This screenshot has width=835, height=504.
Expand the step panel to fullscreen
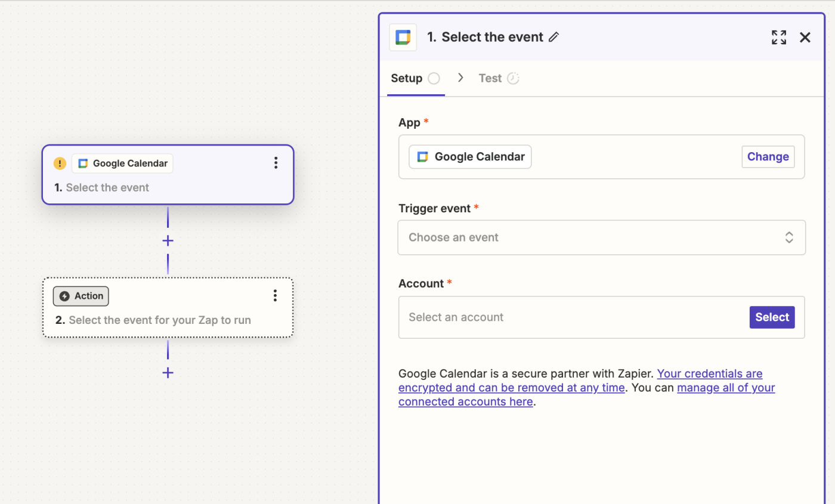tap(778, 38)
